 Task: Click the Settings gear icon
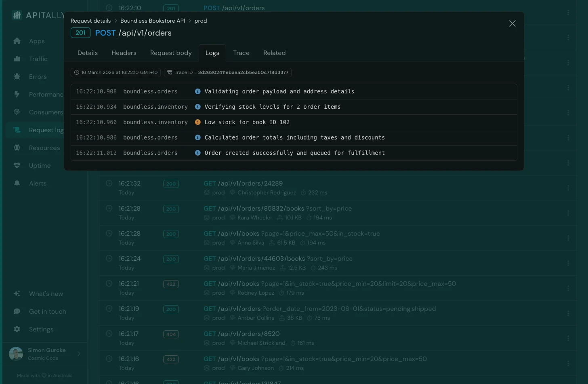pos(17,329)
